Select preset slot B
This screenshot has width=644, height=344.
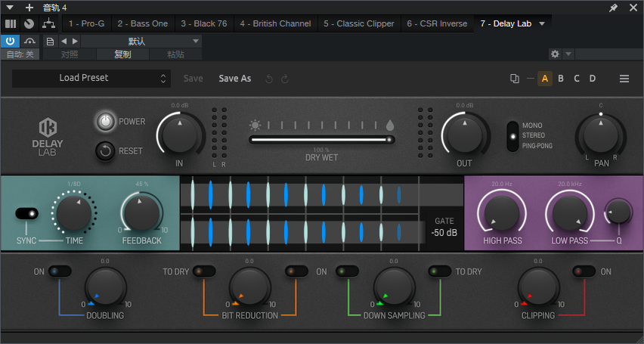click(x=561, y=79)
